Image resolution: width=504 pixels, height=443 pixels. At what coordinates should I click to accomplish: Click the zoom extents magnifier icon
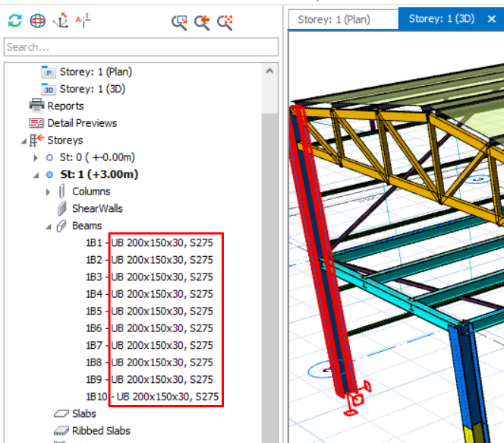pos(225,22)
